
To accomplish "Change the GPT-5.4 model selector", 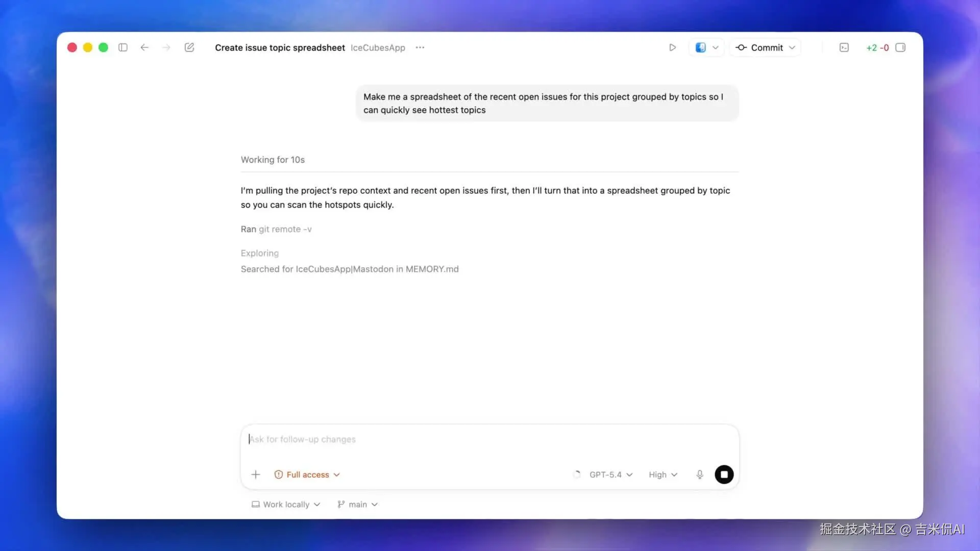I will 610,474.
